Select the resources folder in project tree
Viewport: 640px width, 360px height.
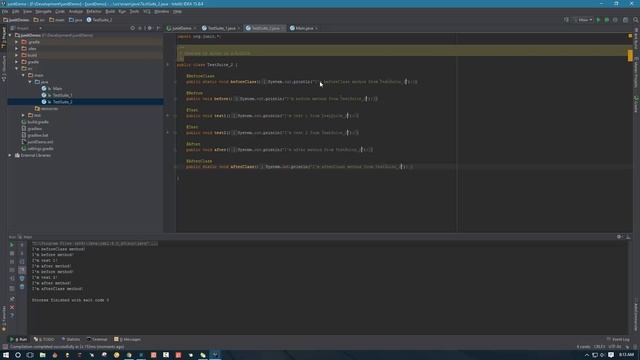47,109
